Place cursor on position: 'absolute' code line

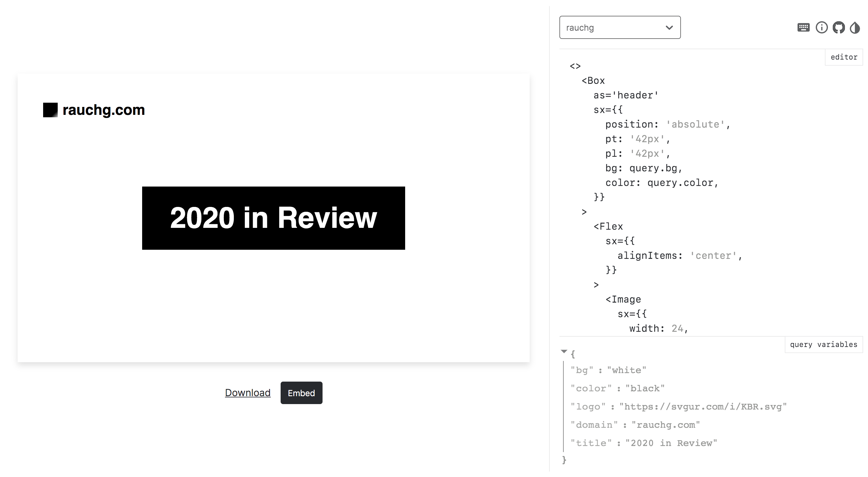[x=667, y=124]
